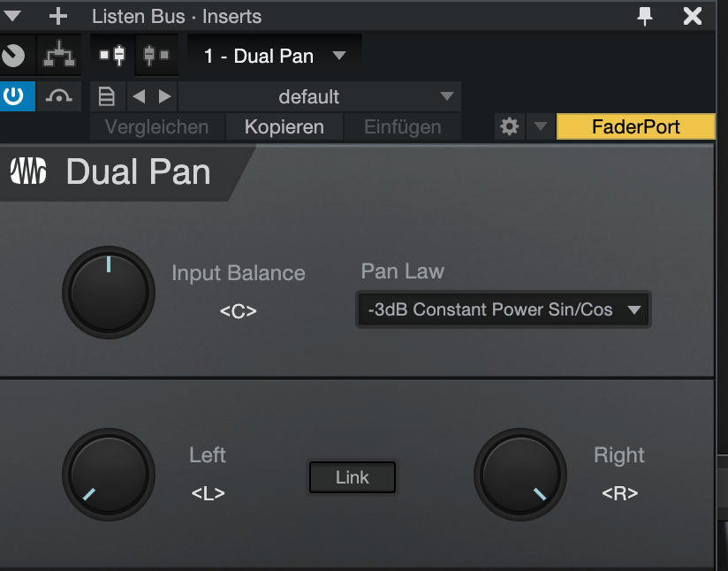The image size is (728, 571).
Task: Pin the Inserts window
Action: click(x=645, y=16)
